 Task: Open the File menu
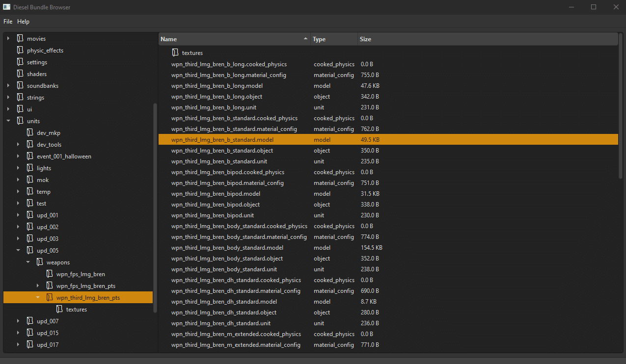pyautogui.click(x=8, y=22)
